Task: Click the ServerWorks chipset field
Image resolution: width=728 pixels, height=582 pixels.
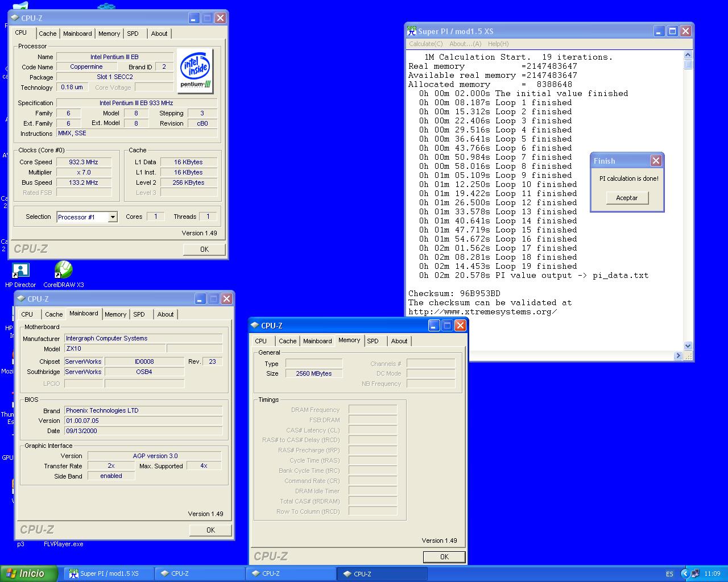Action: pos(83,361)
